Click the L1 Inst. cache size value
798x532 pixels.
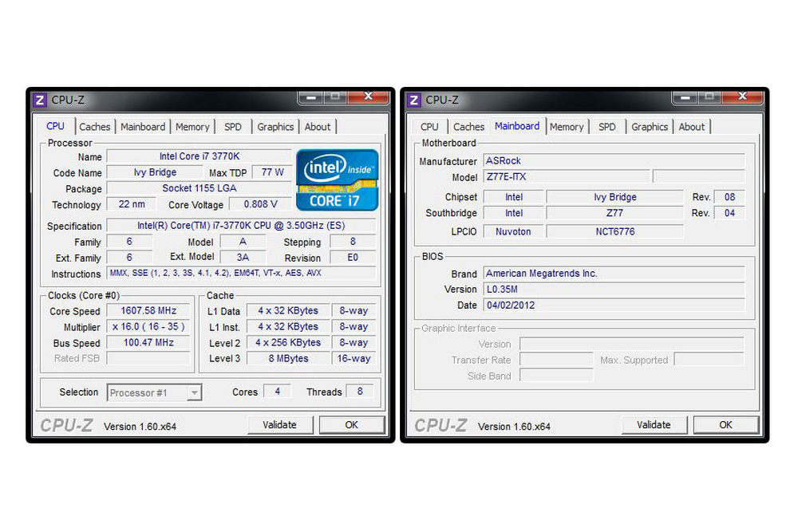tap(288, 326)
